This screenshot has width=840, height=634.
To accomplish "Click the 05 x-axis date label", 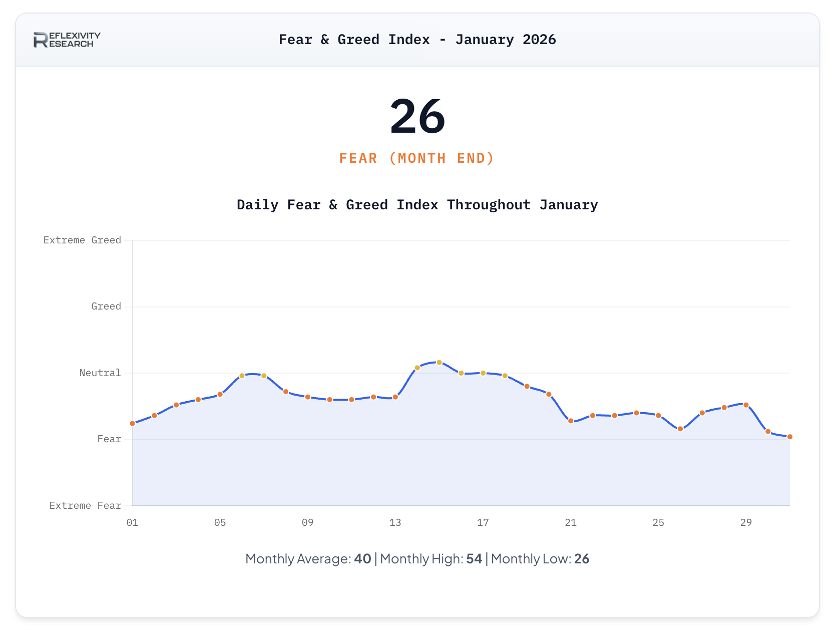I will [220, 523].
